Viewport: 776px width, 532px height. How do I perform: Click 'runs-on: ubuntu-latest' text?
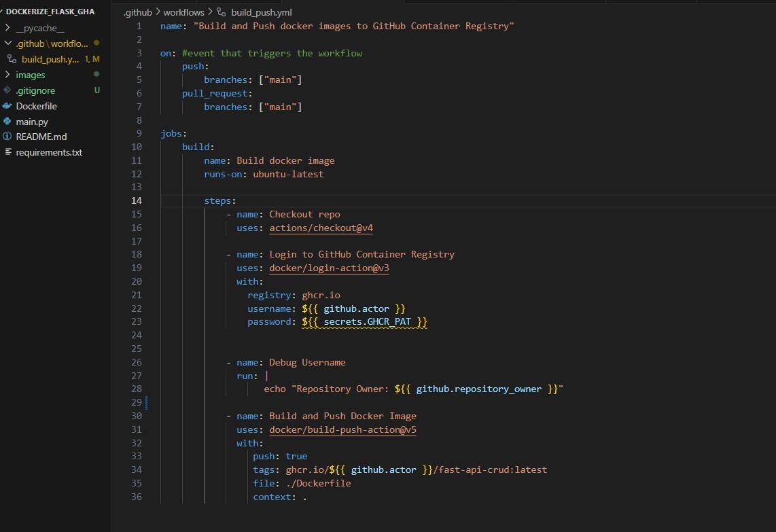[x=264, y=174]
